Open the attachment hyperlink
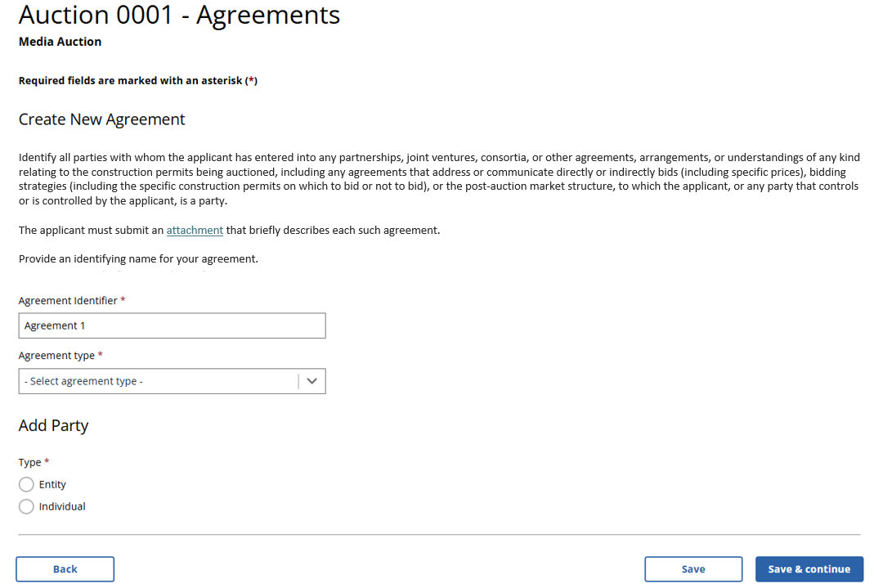This screenshot has height=588, width=874. point(195,231)
